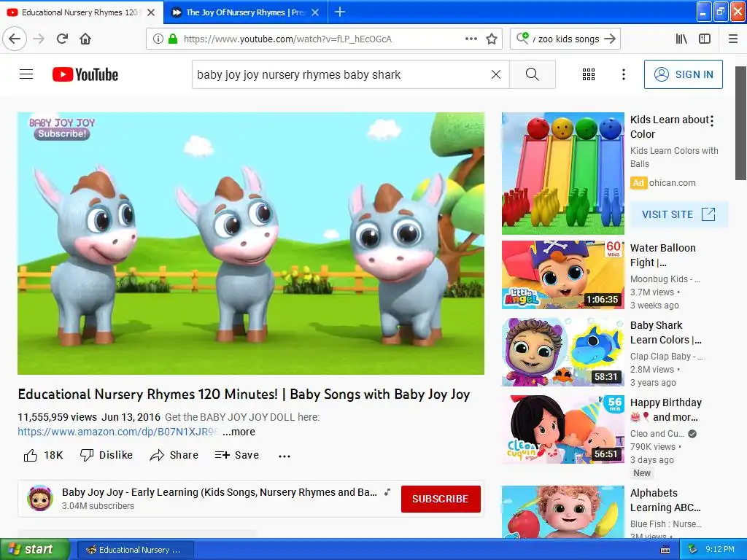Open more actions ellipsis below the video
This screenshot has width=747, height=560.
click(x=285, y=456)
